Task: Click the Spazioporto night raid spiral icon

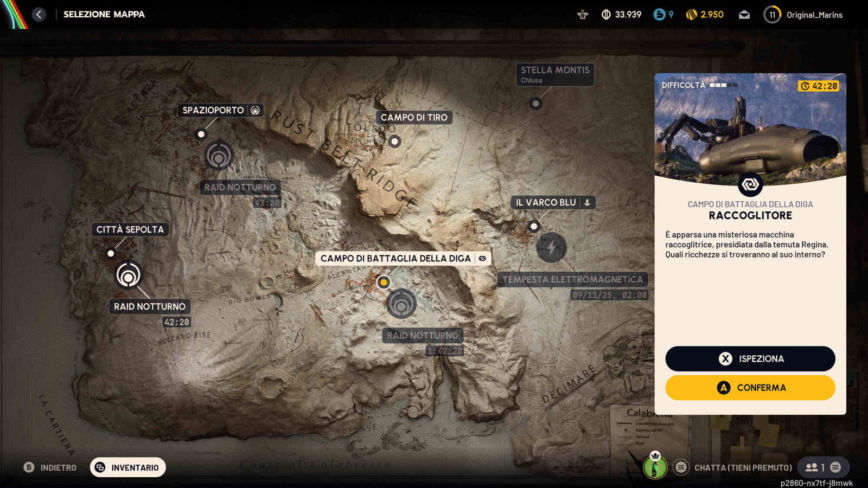Action: coord(219,156)
